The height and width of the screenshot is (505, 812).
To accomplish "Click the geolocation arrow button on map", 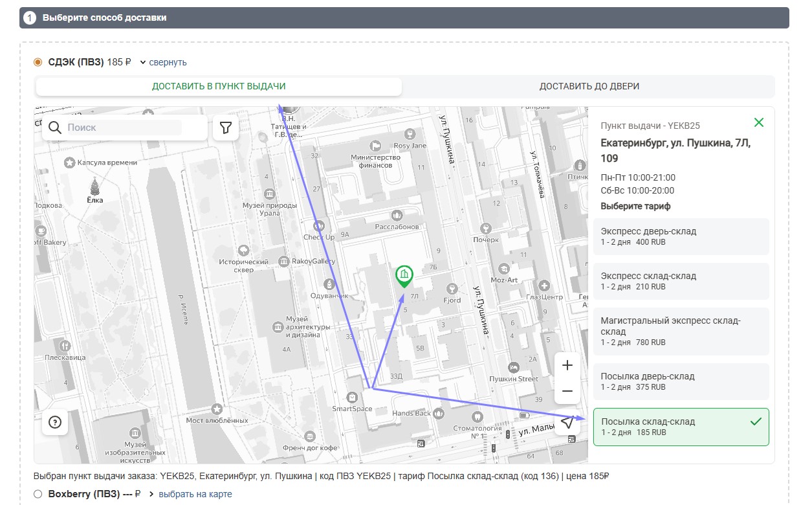I will coord(567,422).
